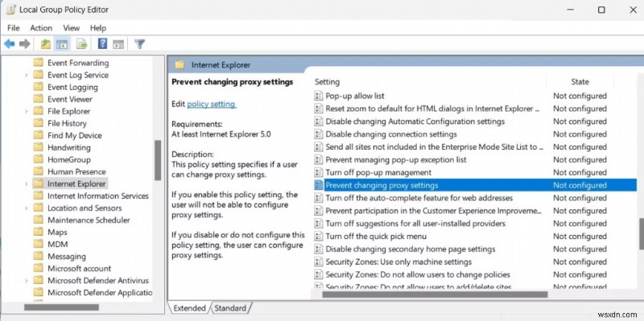Open the File menu

[x=14, y=28]
